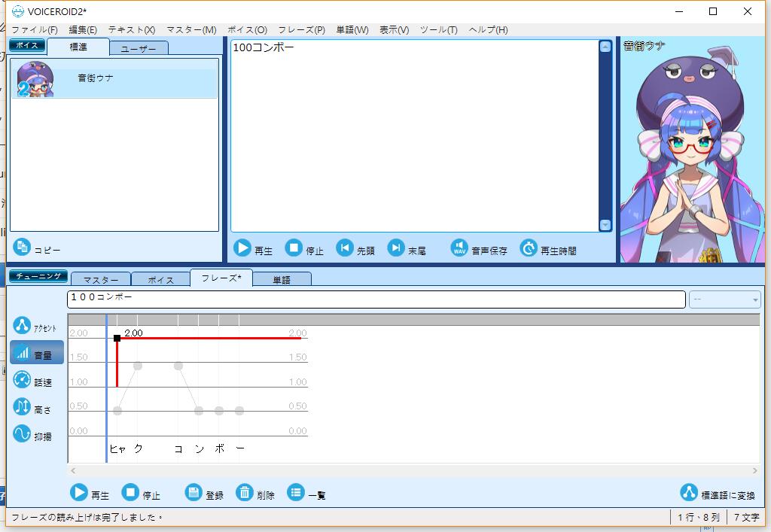771x532 pixels.
Task: Click the text editor scroll-down arrow
Action: coord(605,225)
